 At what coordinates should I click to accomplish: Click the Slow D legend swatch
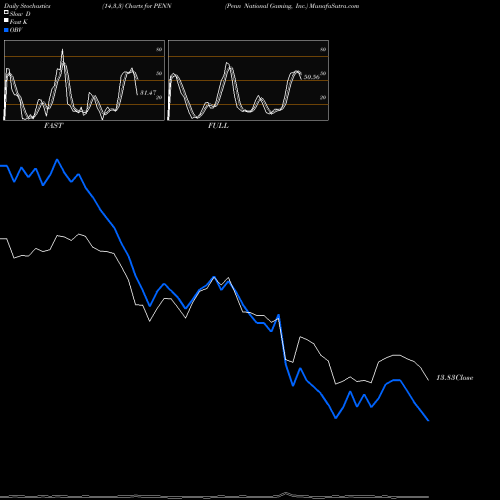pyautogui.click(x=6, y=12)
